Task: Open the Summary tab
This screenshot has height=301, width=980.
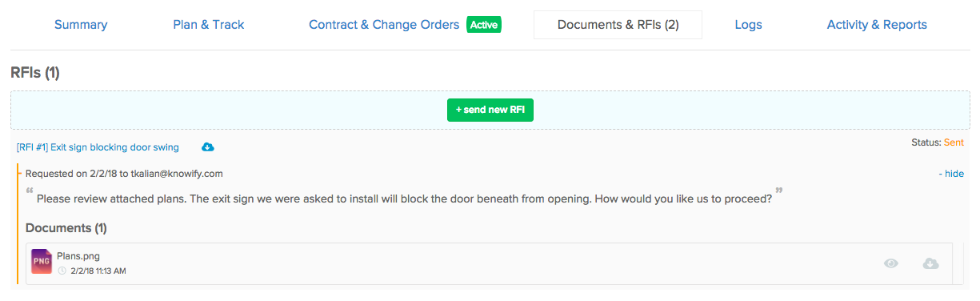Action: point(81,25)
